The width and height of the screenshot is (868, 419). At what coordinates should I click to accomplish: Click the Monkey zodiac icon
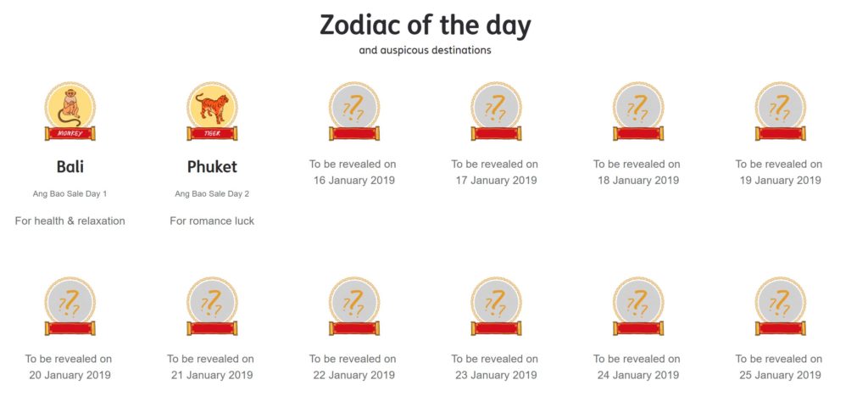(70, 110)
